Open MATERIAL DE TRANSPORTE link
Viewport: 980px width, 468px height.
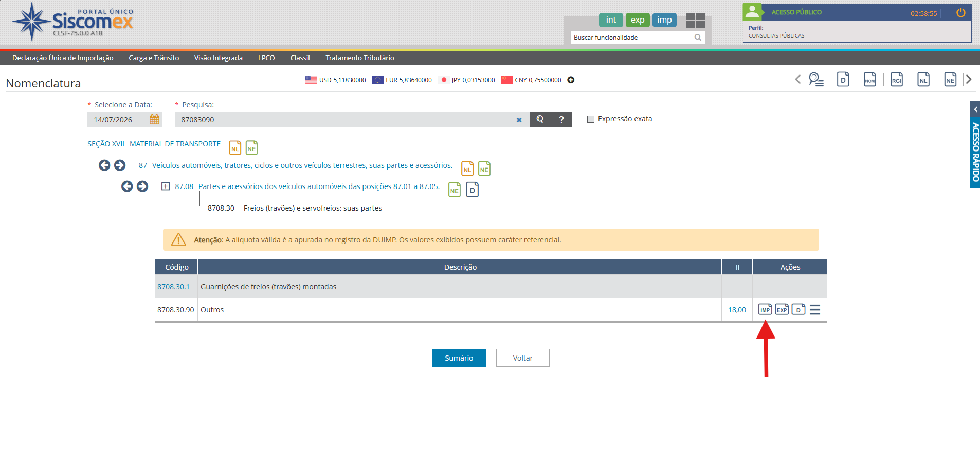[x=175, y=144]
